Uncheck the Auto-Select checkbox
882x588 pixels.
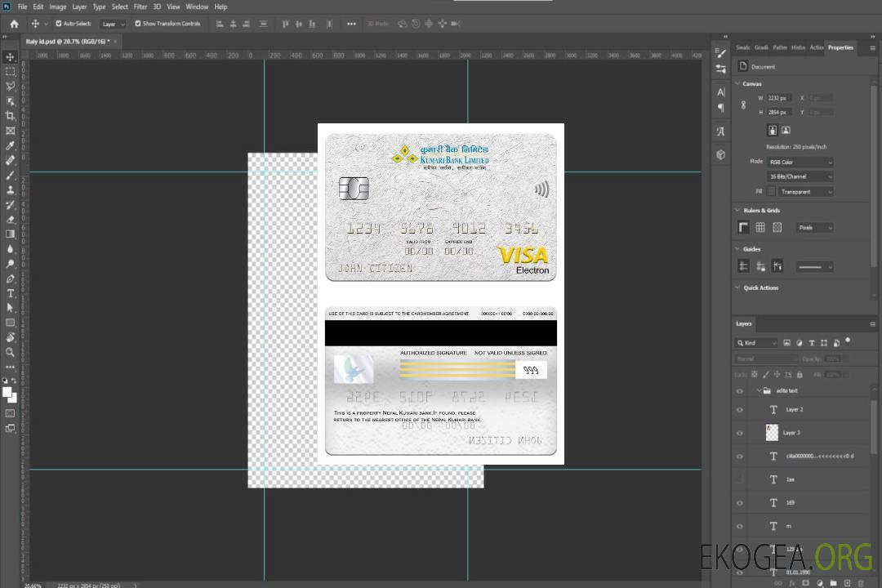pos(58,24)
